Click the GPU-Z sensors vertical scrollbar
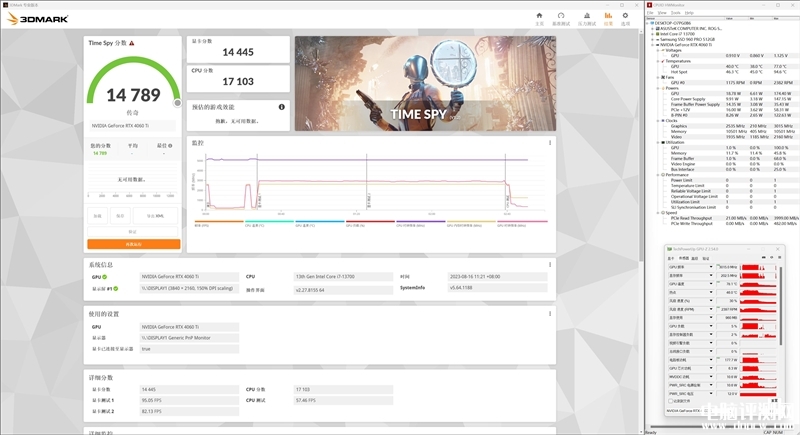 point(781,306)
